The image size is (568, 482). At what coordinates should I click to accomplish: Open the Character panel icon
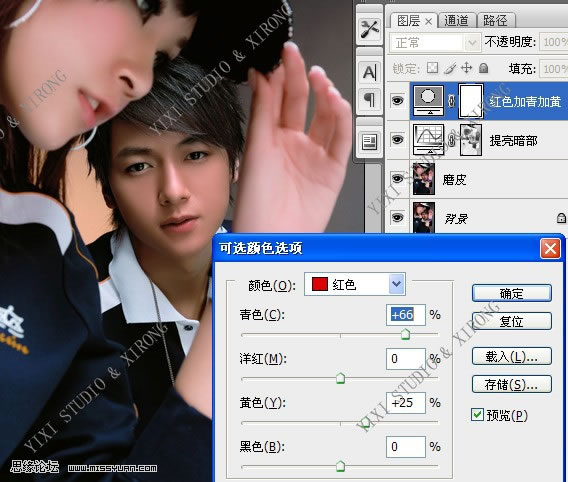[x=369, y=72]
